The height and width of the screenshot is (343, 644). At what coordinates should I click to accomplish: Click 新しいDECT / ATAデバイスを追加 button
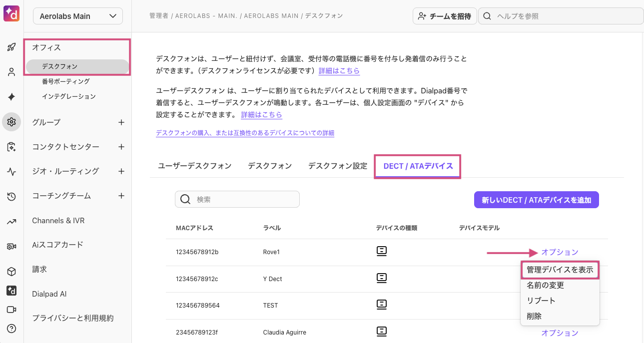point(536,200)
